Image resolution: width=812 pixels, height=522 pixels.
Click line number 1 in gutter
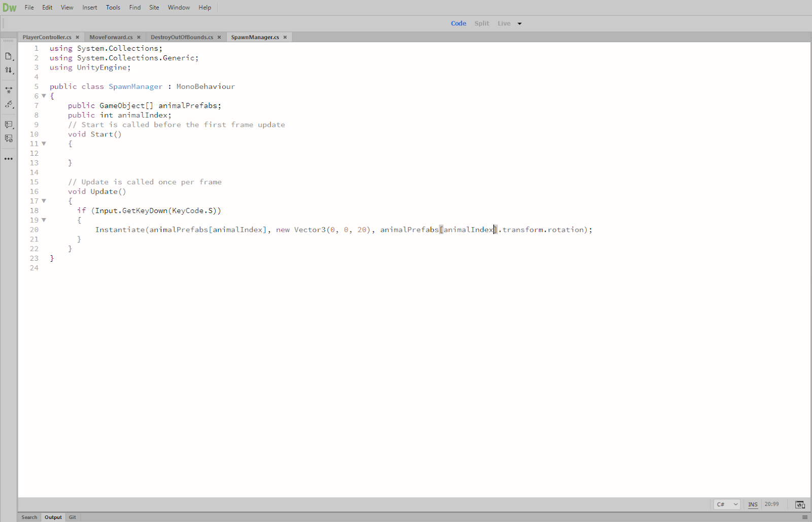[x=36, y=48]
